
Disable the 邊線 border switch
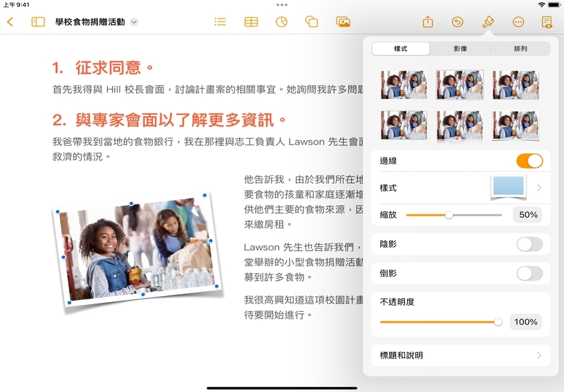(529, 161)
